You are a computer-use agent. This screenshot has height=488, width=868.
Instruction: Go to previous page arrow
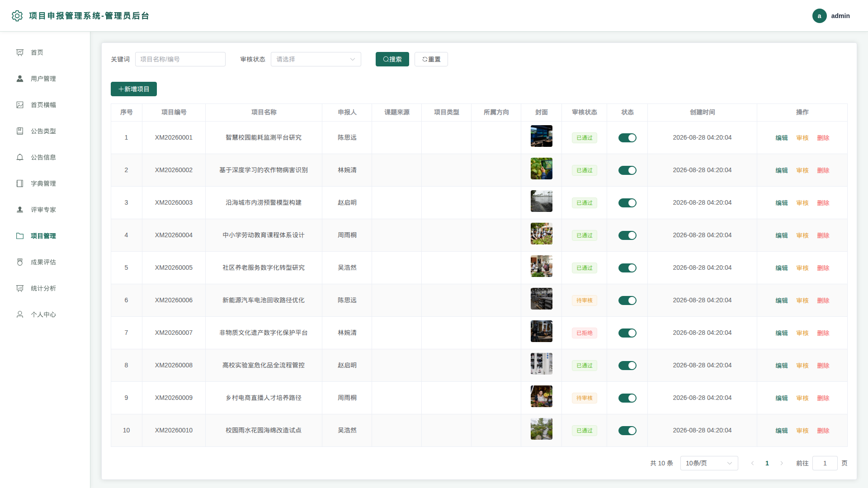[752, 463]
